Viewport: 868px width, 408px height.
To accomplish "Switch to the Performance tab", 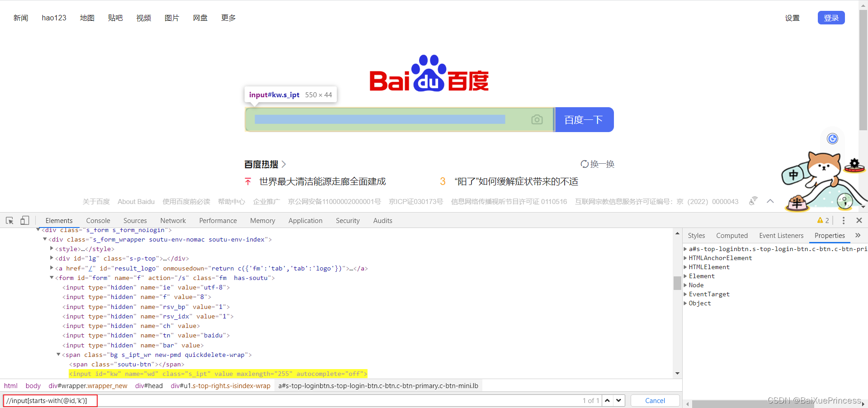I will 218,220.
